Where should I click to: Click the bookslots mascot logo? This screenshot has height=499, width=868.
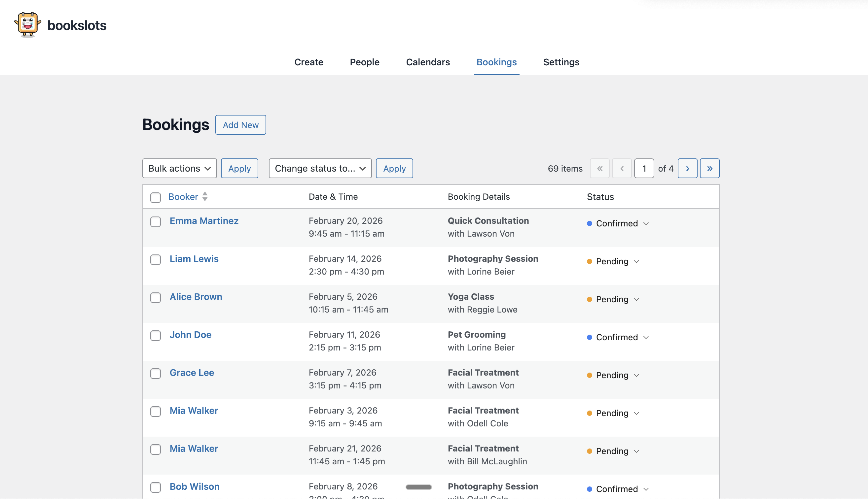tap(27, 25)
